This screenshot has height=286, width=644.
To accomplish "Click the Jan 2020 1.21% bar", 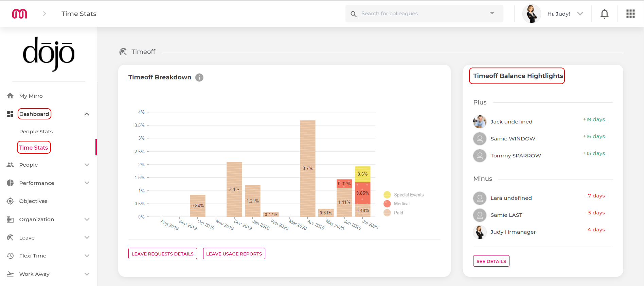I will [x=253, y=201].
